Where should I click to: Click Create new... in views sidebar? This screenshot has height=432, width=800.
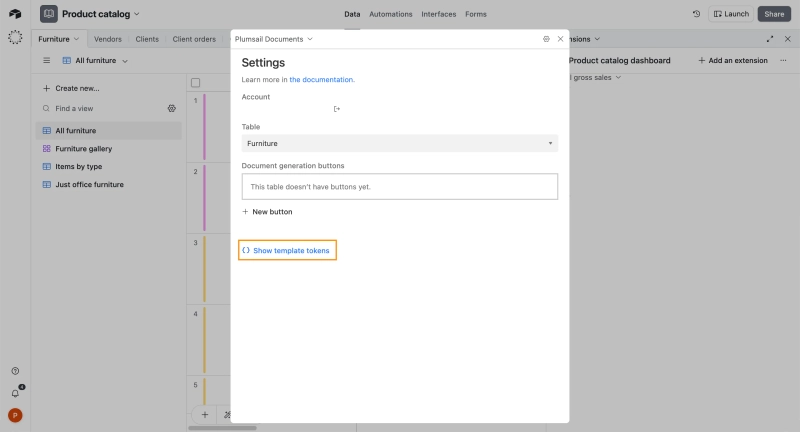point(71,88)
